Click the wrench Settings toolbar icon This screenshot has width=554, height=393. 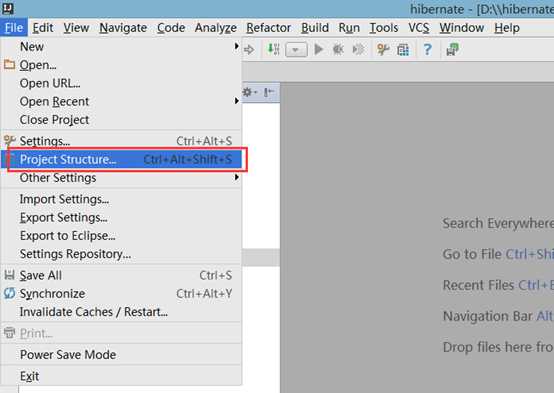383,49
